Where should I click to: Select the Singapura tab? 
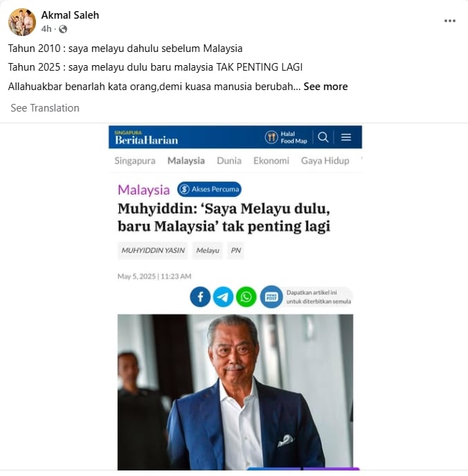coord(135,161)
